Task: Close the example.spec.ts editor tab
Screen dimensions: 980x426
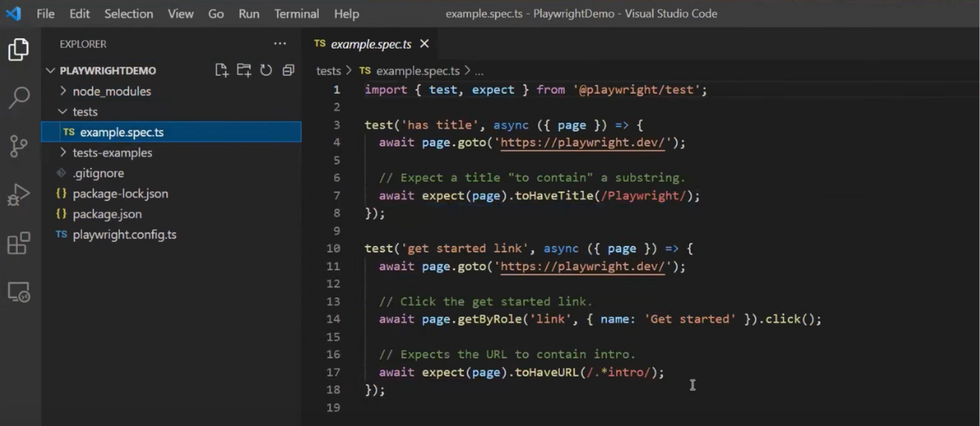Action: tap(424, 43)
